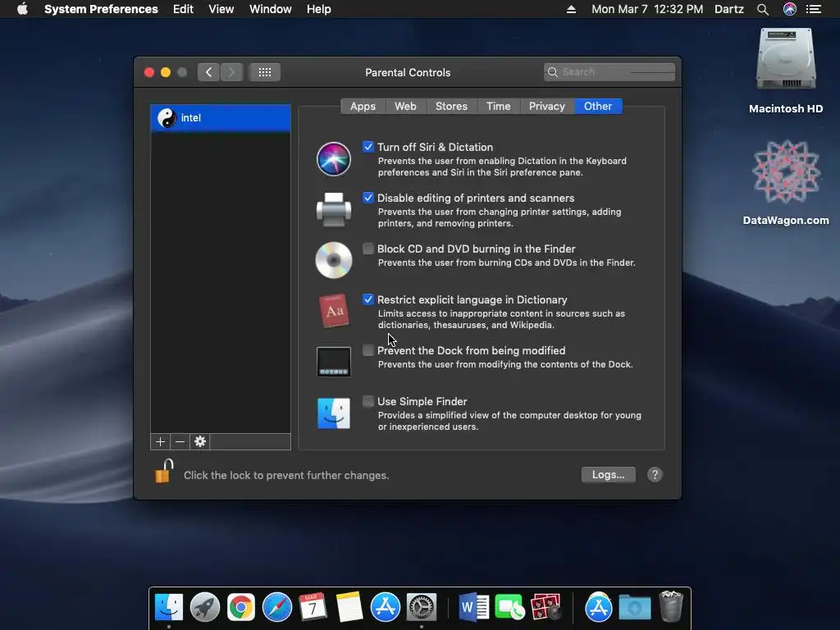
Task: Go forward with the right arrow toolbar button
Action: click(x=231, y=72)
